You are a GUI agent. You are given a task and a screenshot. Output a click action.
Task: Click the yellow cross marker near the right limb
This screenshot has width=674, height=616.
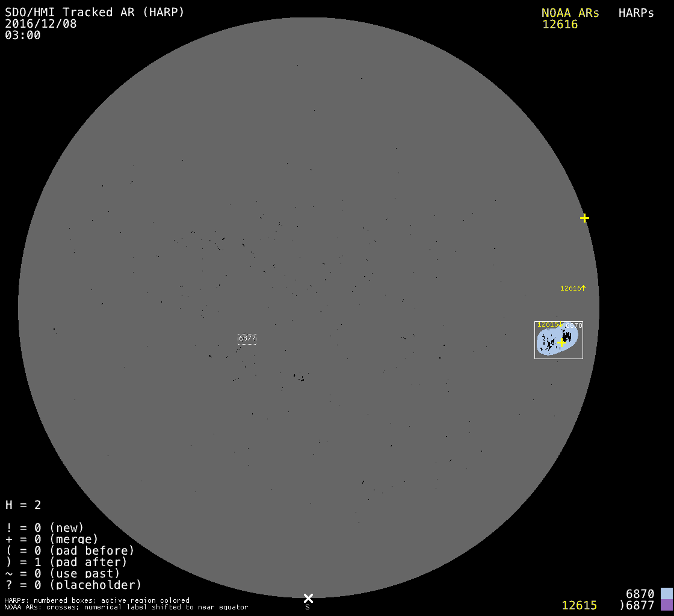584,218
